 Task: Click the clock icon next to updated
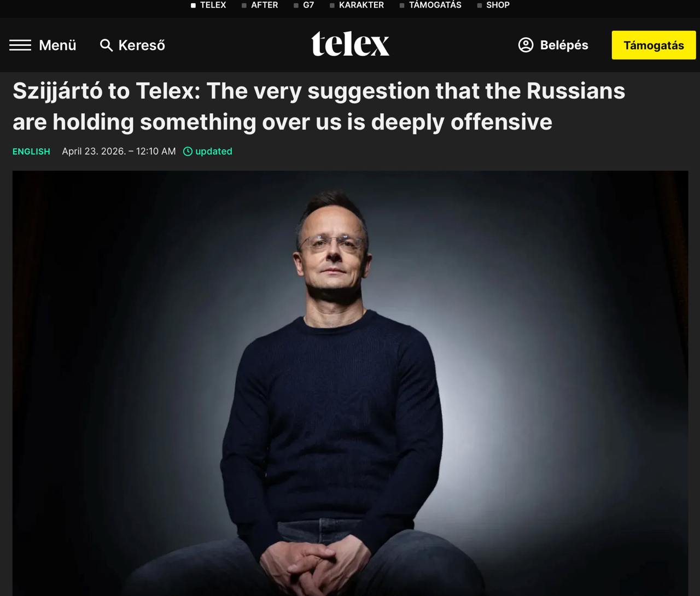188,151
